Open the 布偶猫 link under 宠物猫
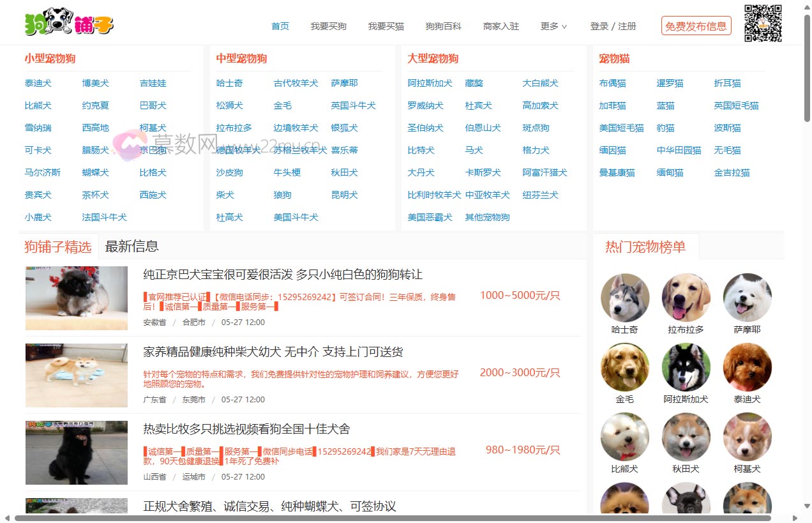The height and width of the screenshot is (523, 812). 612,83
